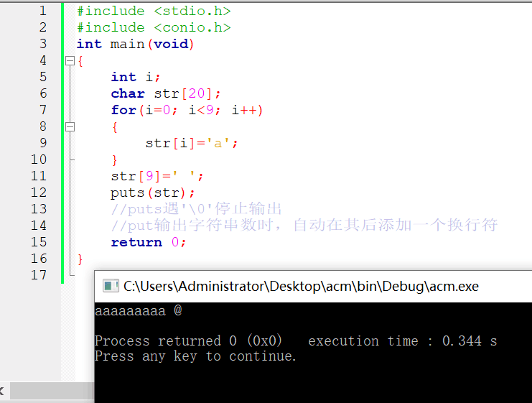
Task: Click line number 1 in the gutter
Action: tap(43, 11)
